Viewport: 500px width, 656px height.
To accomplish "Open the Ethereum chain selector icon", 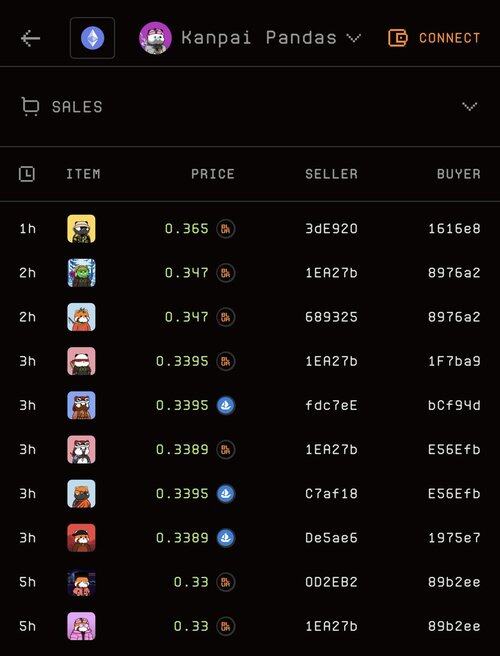I will (92, 38).
